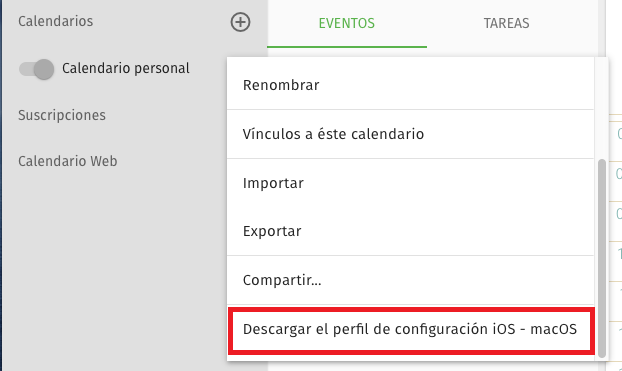622x371 pixels.
Task: Switch to the EVENTOS tab
Action: [x=347, y=23]
